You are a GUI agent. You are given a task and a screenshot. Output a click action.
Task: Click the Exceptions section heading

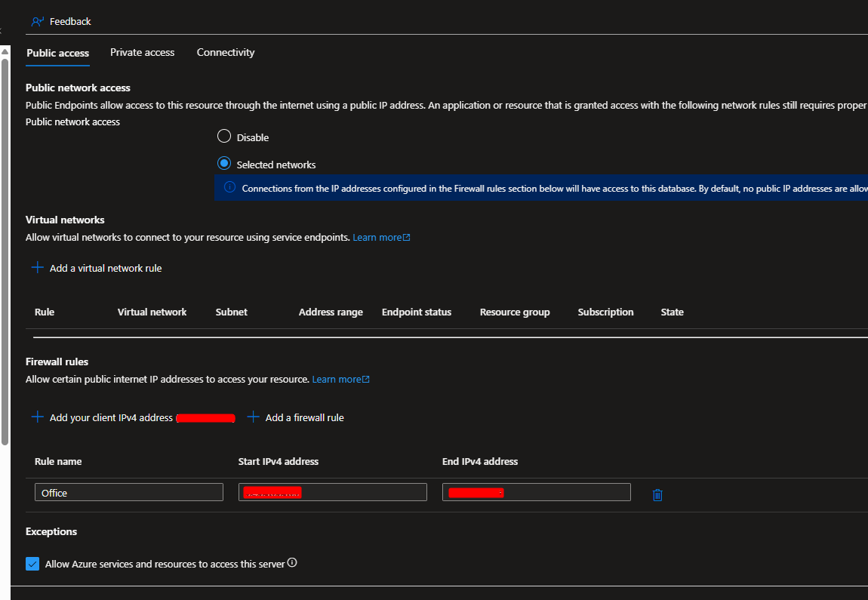[x=51, y=531]
